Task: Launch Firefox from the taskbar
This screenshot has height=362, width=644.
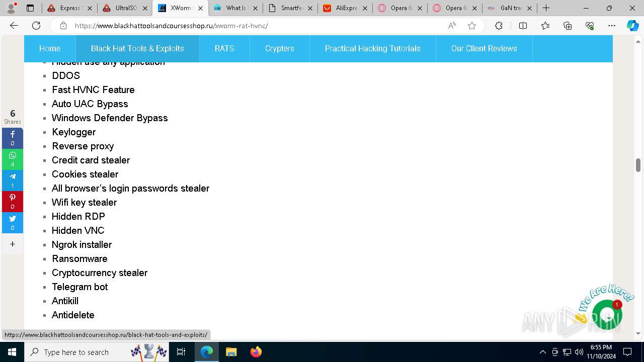Action: point(256,352)
